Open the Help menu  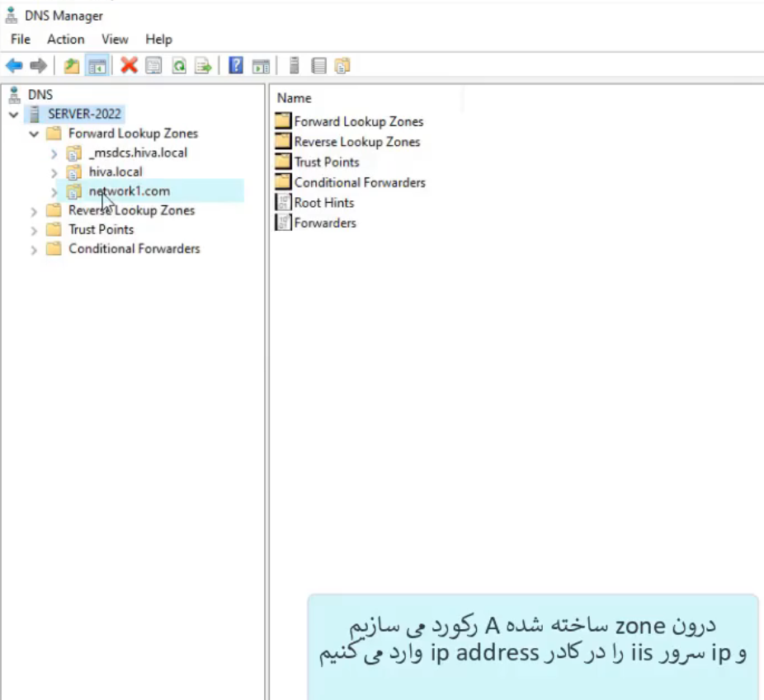click(x=159, y=40)
